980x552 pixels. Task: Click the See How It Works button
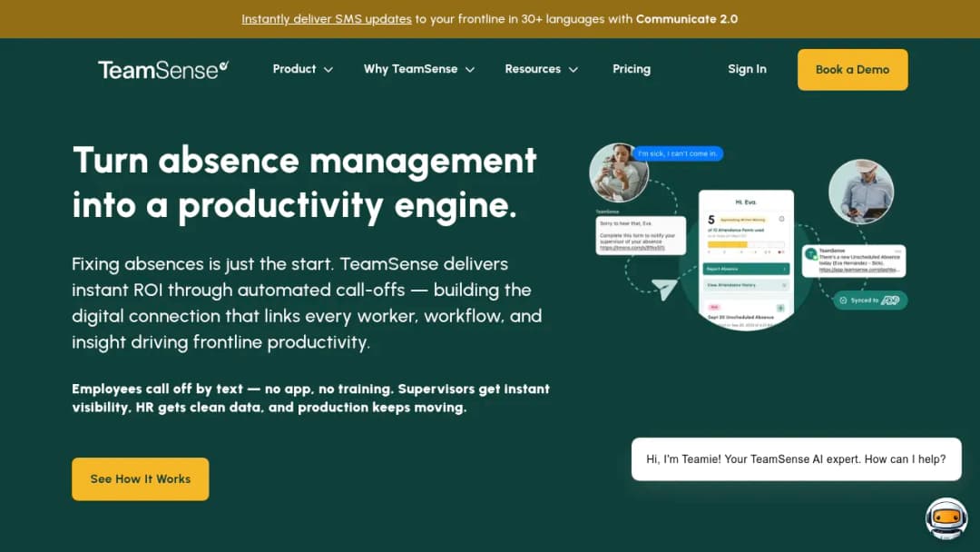pos(141,478)
